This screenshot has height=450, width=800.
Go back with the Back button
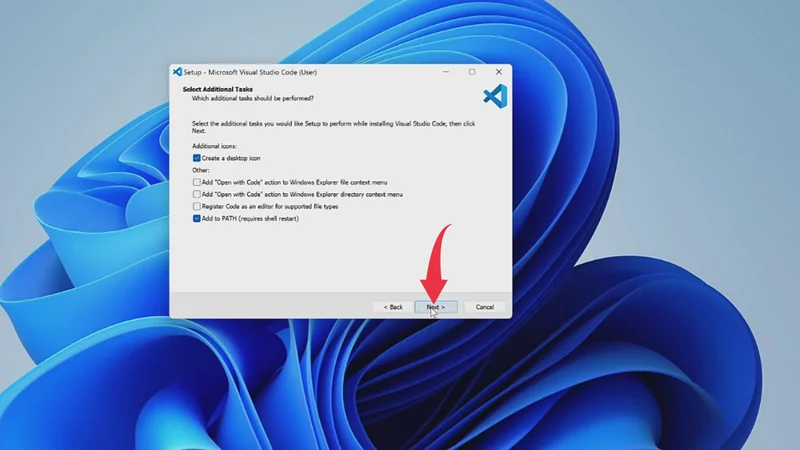coord(393,307)
